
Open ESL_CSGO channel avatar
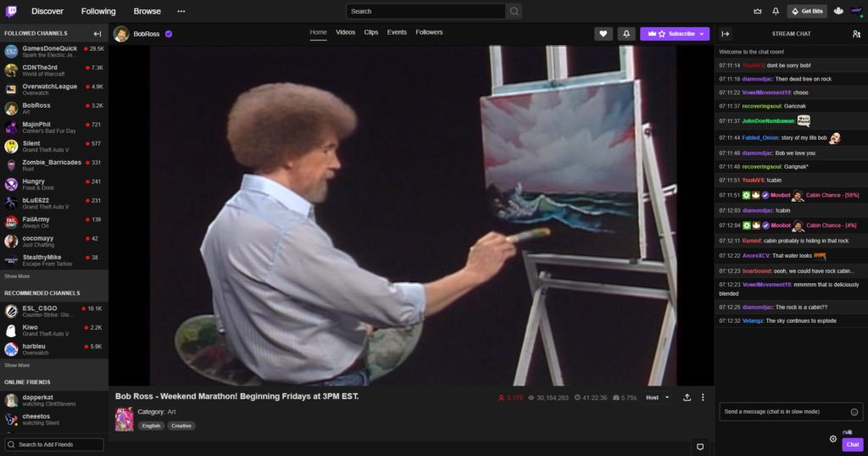11,311
